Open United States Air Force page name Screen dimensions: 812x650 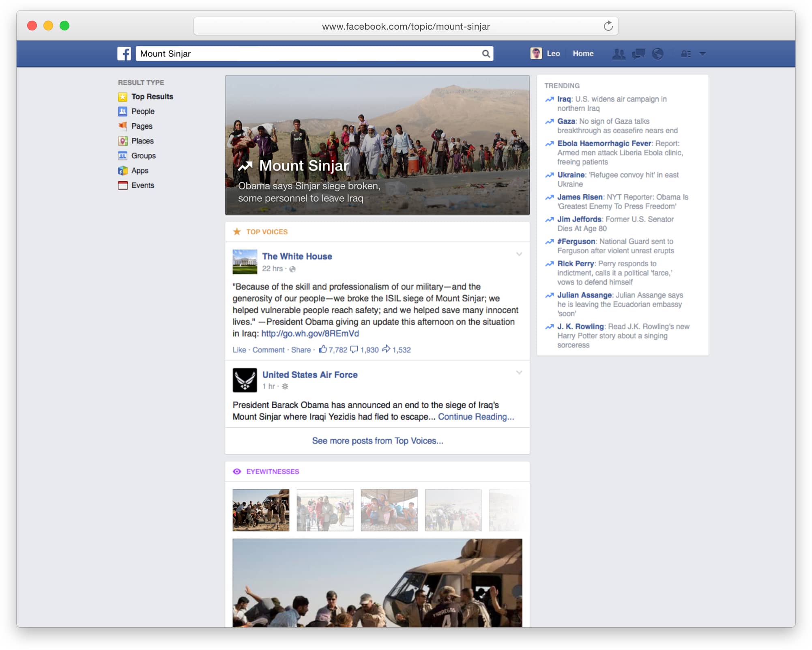310,375
